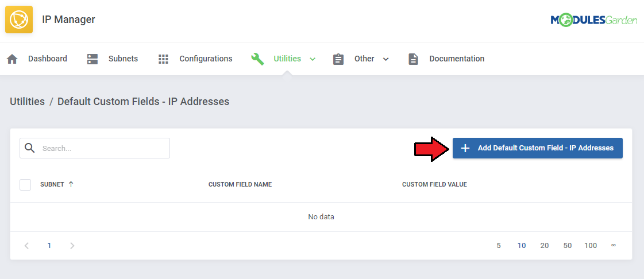Click the Other clipboard icon
Screen dimensions: 644x279
point(338,59)
